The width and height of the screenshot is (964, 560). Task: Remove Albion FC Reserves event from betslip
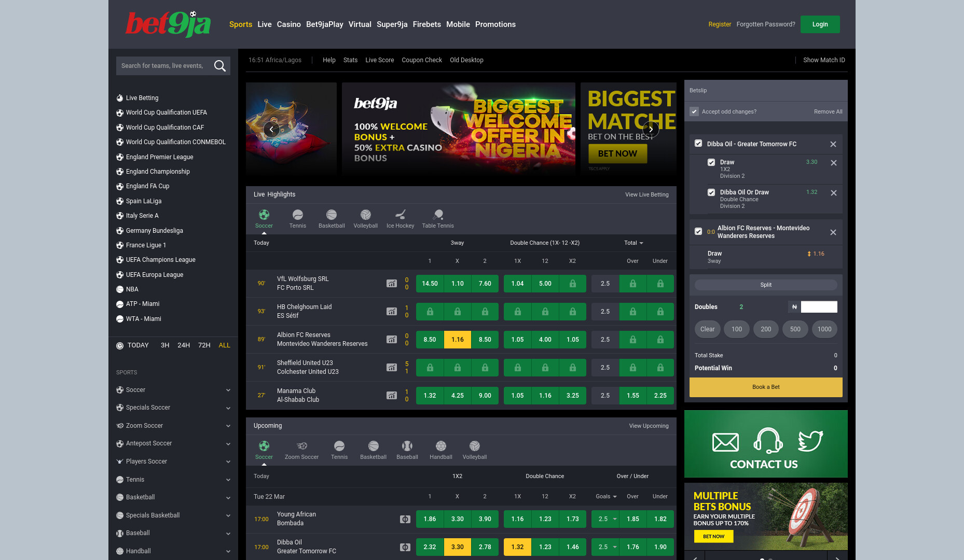coord(833,232)
